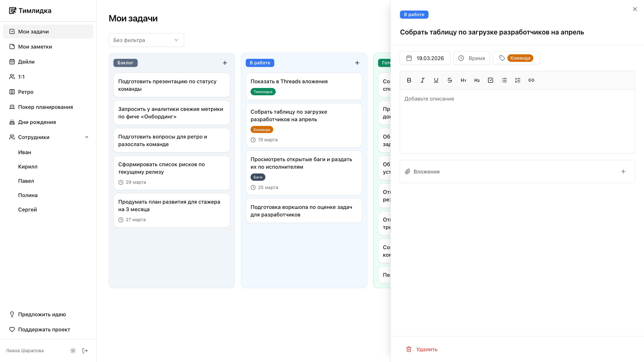Open Поддержать проект link
The image size is (644, 362).
(44, 330)
